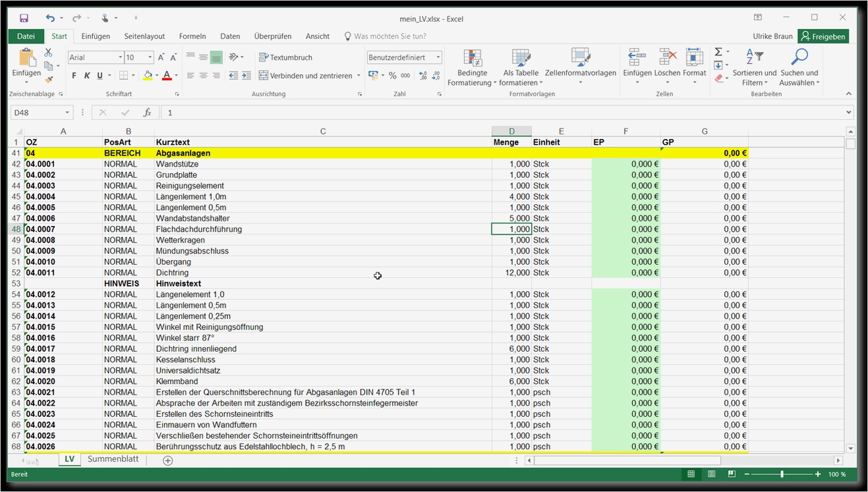The height and width of the screenshot is (492, 868).
Task: Click the Füllfarbe paint bucket icon
Action: coord(147,75)
